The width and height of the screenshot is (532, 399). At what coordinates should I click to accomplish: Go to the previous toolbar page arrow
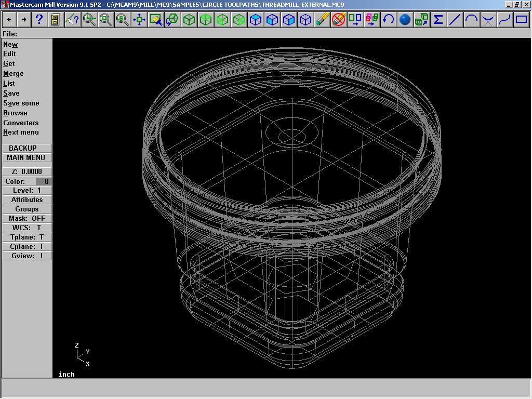[9, 20]
